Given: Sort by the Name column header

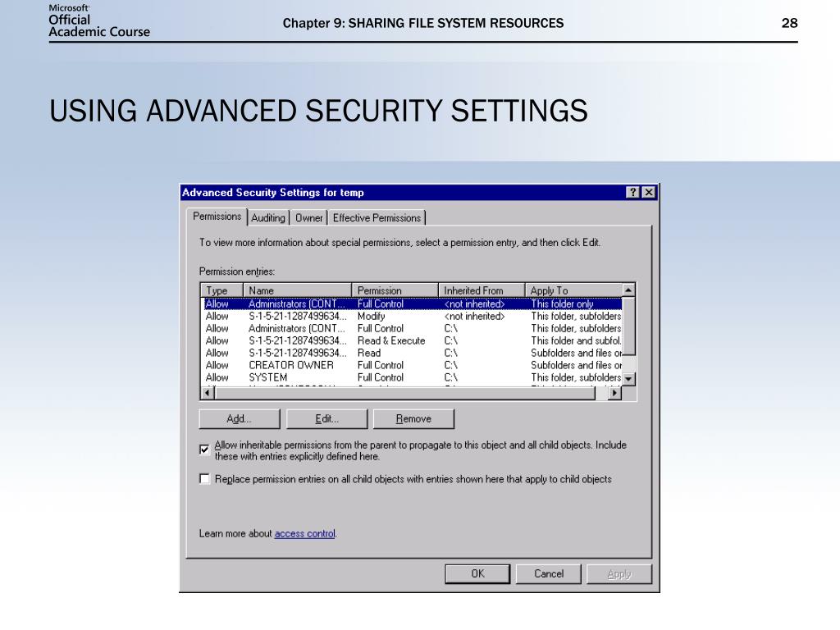Looking at the screenshot, I should pos(297,290).
